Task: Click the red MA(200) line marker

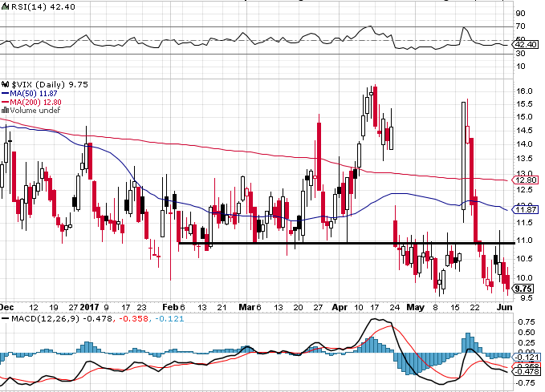Action: click(x=5, y=102)
